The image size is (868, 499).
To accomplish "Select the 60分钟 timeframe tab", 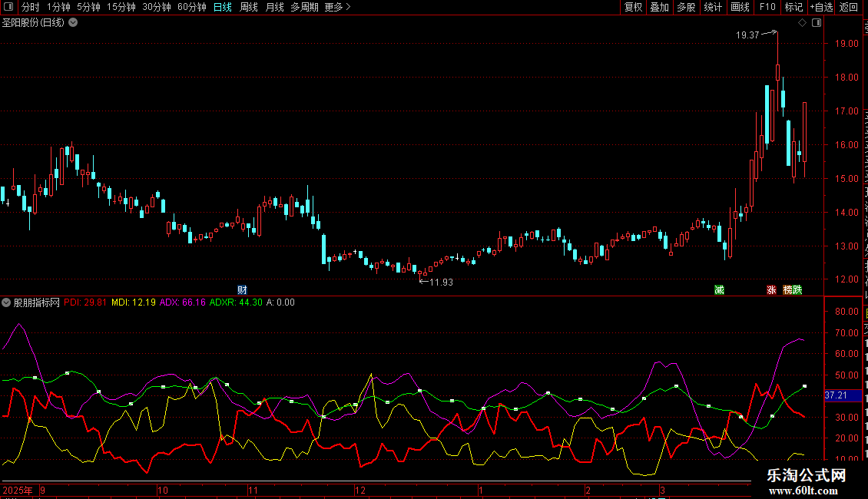I will coord(191,7).
